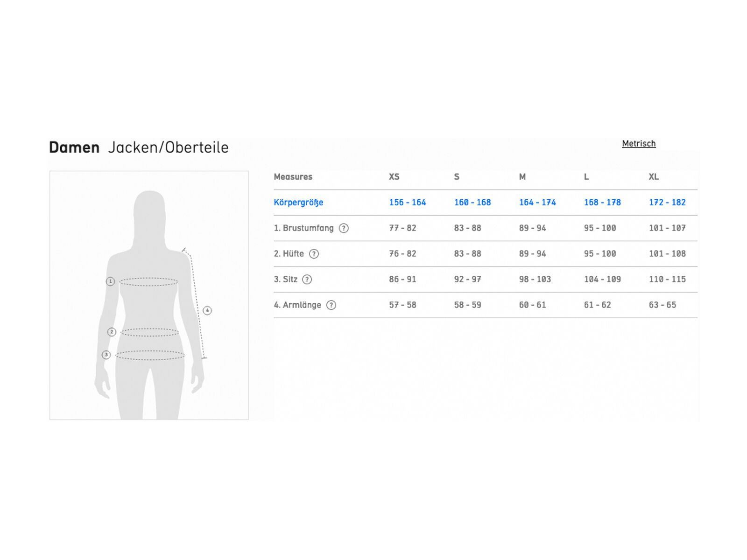Select the L size column header

pos(586,177)
